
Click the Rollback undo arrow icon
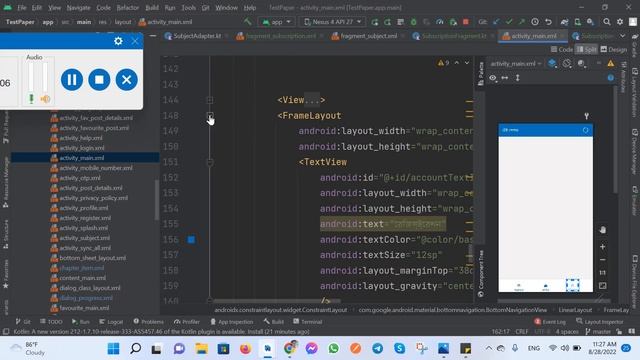point(548,22)
